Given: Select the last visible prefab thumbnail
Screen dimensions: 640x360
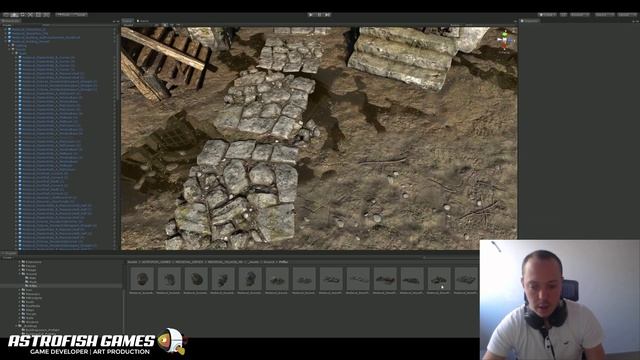Looking at the screenshot, I should click(466, 280).
